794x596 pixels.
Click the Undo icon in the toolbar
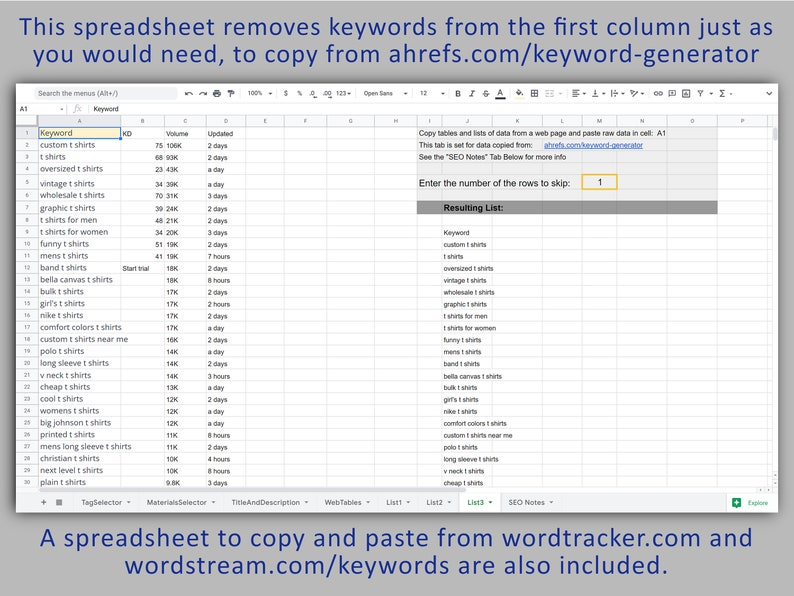pos(189,94)
